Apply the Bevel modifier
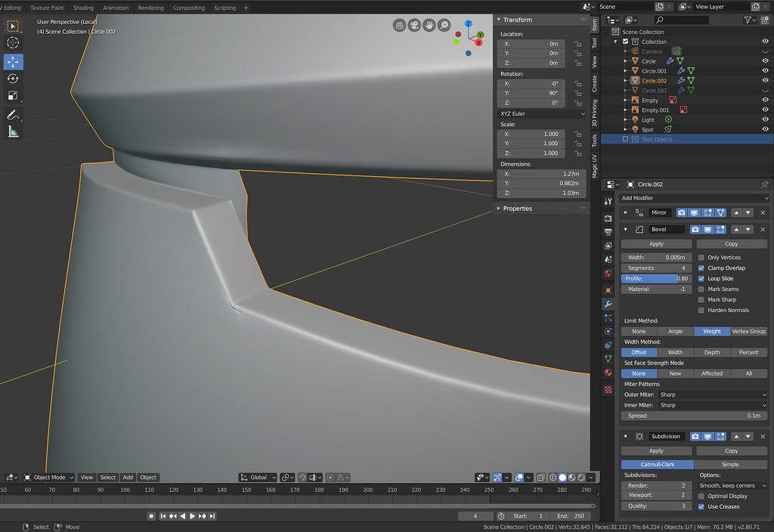 pos(656,244)
